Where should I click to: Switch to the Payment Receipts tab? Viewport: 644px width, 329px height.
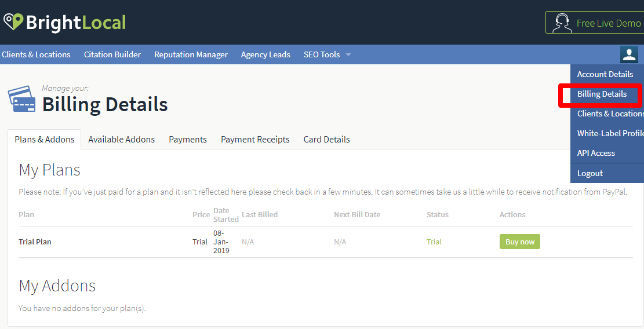point(255,140)
